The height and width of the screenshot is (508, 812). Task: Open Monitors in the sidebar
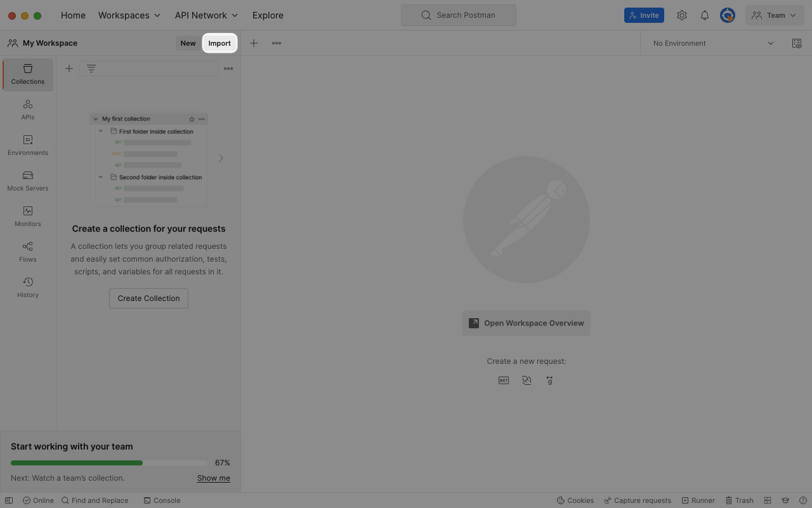[28, 217]
